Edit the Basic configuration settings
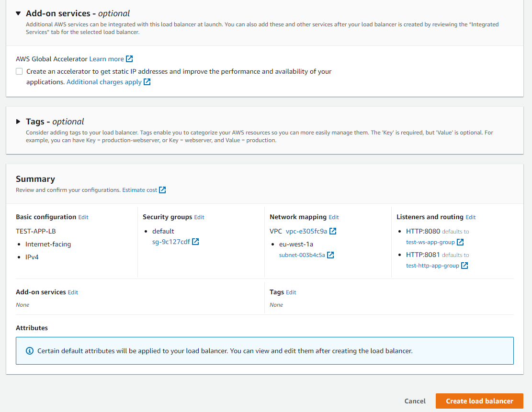 (x=83, y=217)
